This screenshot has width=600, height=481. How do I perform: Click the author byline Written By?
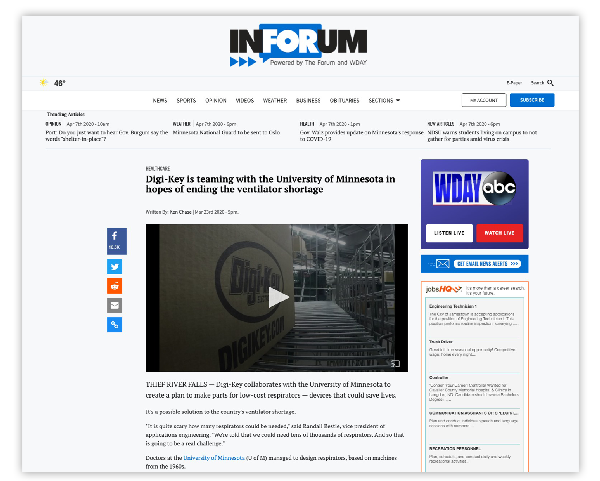pyautogui.click(x=192, y=212)
